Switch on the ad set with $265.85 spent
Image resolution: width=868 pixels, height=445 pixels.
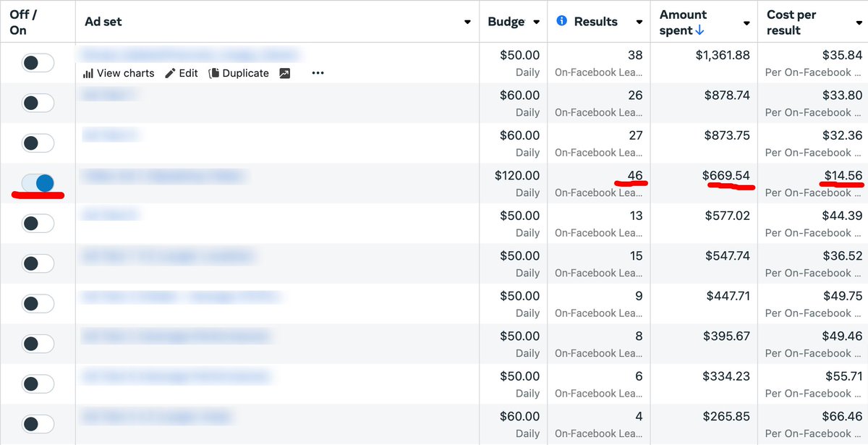coord(38,424)
